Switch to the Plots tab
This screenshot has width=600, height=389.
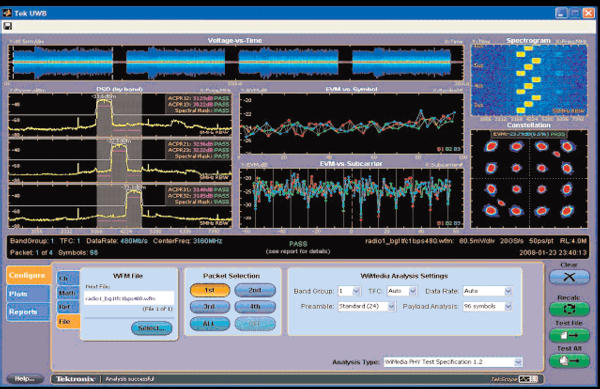(28, 294)
